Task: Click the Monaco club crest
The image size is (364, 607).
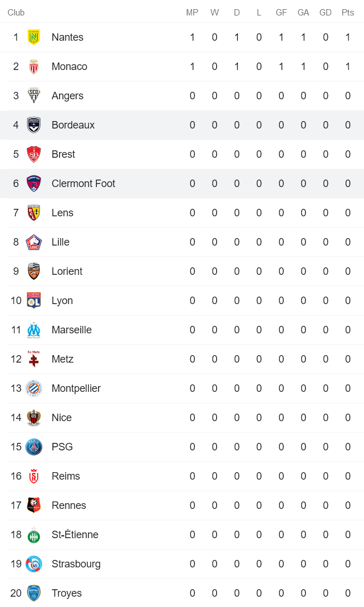Action: tap(34, 66)
